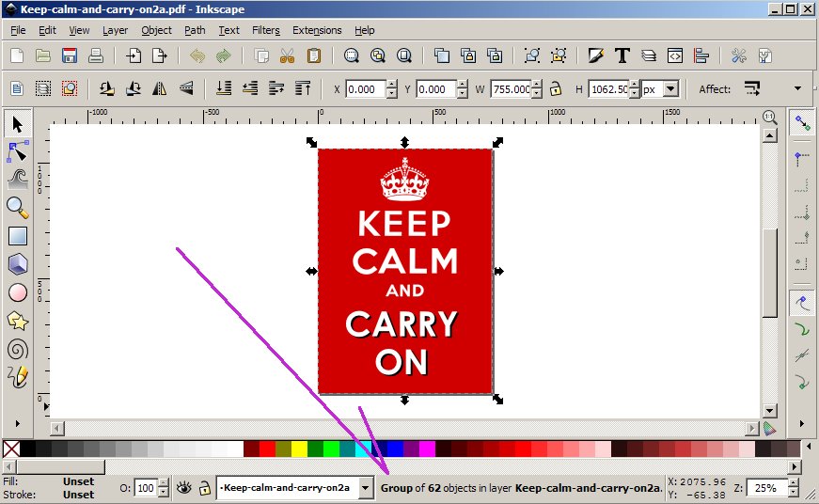Toggle the current layer lock icon
Viewport: 819px width, 504px height.
pos(204,488)
